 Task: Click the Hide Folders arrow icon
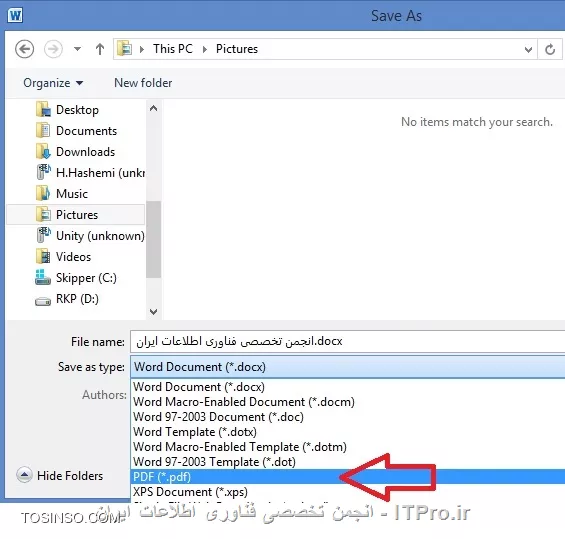[25, 475]
